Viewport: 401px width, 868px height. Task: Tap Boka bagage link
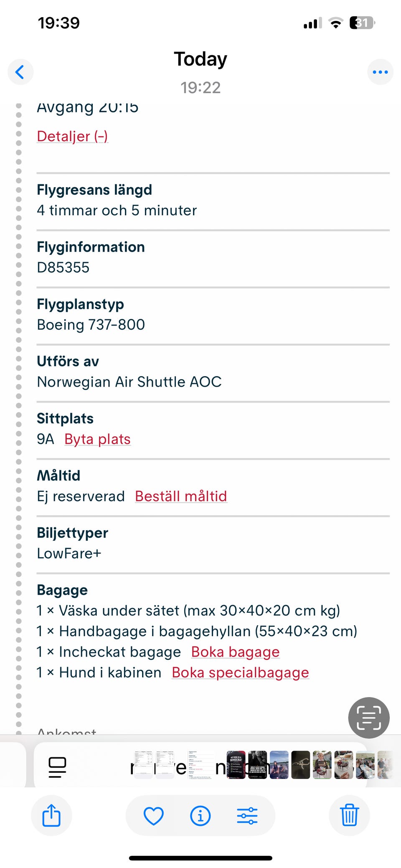click(x=235, y=652)
